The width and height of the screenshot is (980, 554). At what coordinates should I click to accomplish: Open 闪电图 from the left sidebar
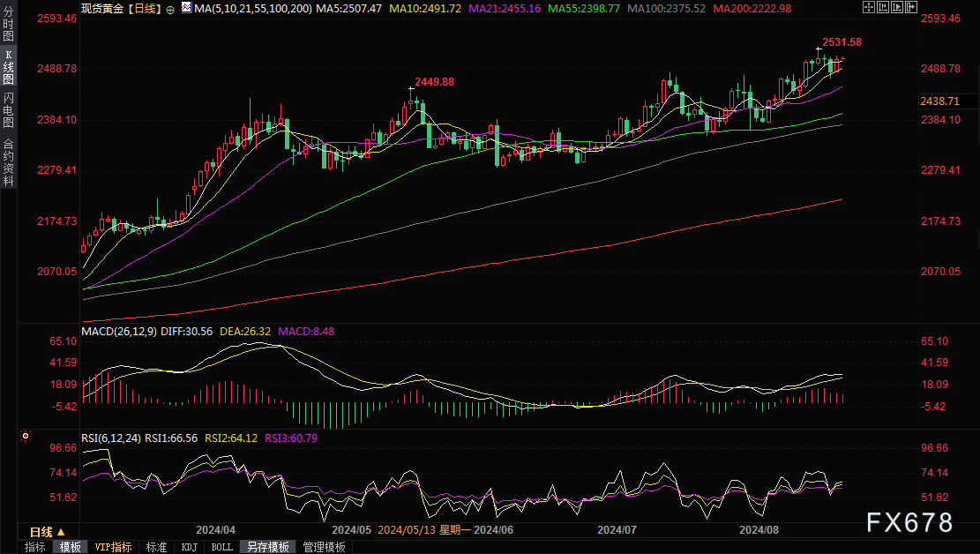tap(8, 109)
